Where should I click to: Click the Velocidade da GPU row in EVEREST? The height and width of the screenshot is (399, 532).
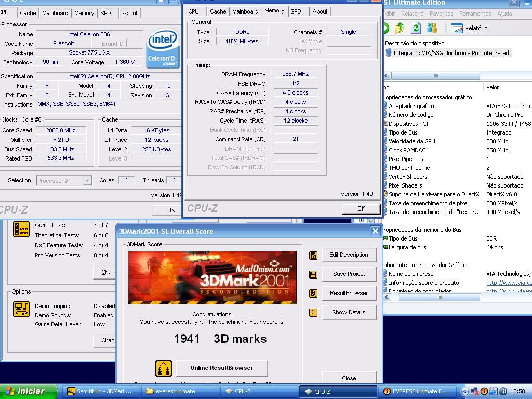pyautogui.click(x=458, y=141)
